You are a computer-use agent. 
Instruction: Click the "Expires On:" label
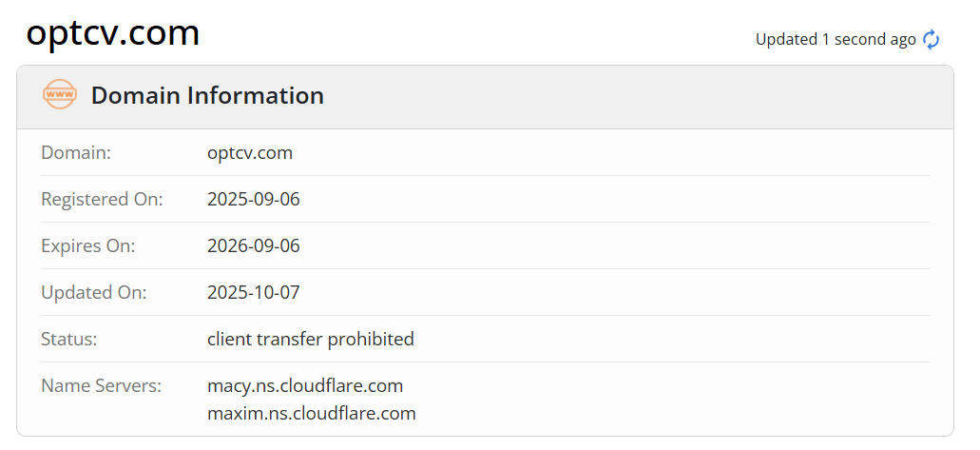pyautogui.click(x=88, y=245)
